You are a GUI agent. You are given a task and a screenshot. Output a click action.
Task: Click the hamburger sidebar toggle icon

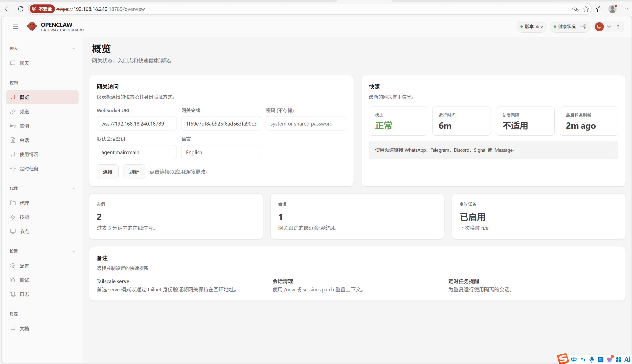point(16,26)
